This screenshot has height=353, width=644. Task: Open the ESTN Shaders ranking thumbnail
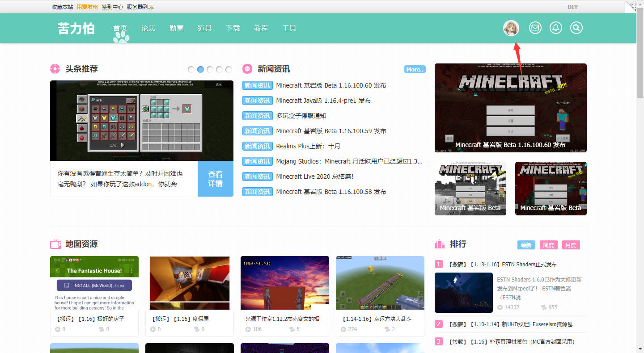click(464, 293)
